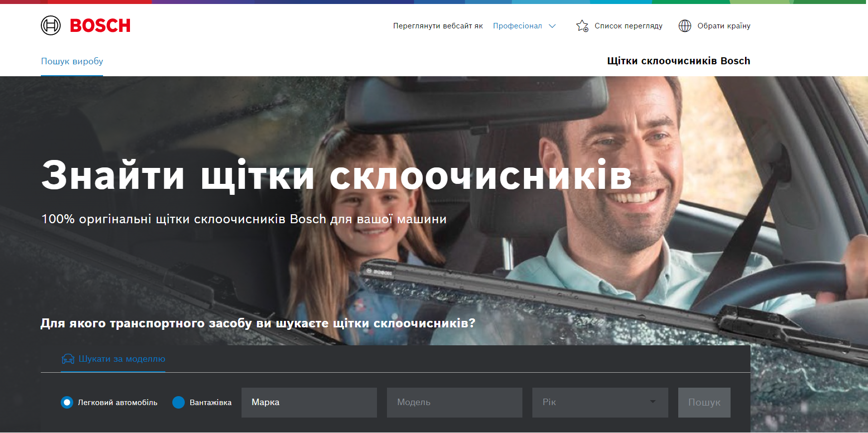Focus the Модель input field
The image size is (868, 433).
(455, 403)
